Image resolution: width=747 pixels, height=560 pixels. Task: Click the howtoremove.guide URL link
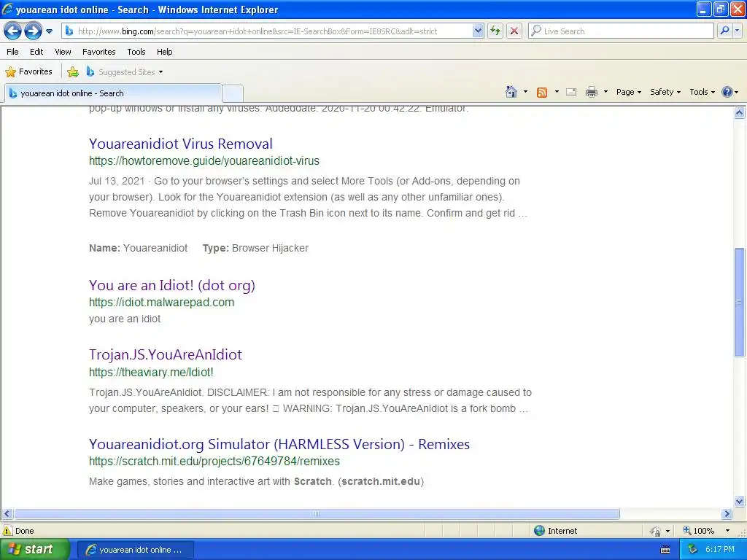click(204, 161)
